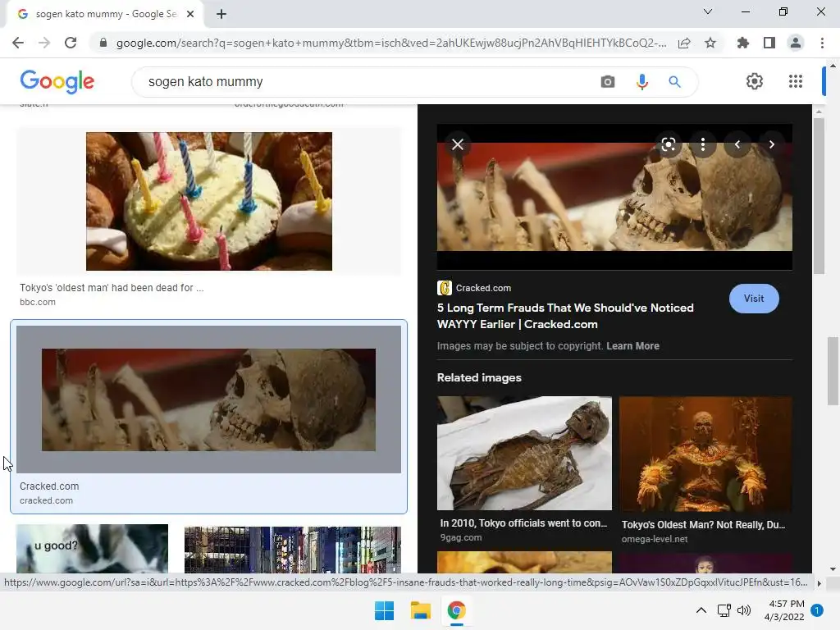Open the Tokyo city street thumbnail

[x=293, y=550]
